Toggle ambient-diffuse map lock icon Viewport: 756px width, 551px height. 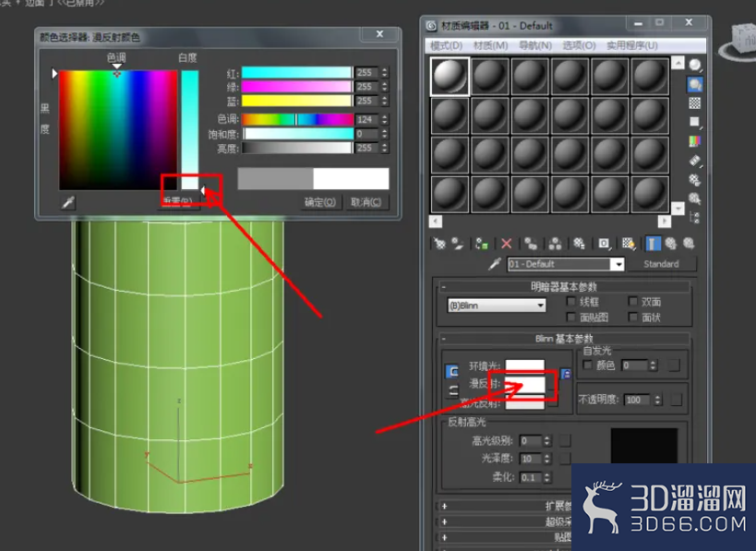click(566, 374)
